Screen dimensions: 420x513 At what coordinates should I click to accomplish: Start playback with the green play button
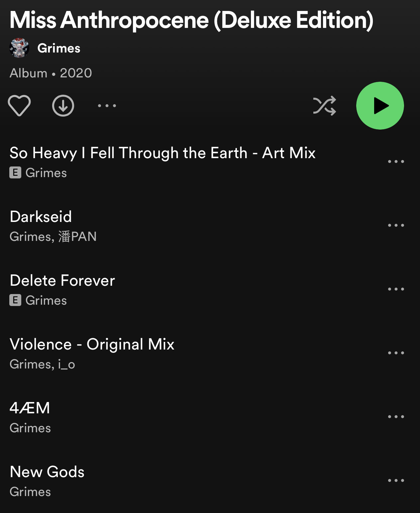point(380,106)
